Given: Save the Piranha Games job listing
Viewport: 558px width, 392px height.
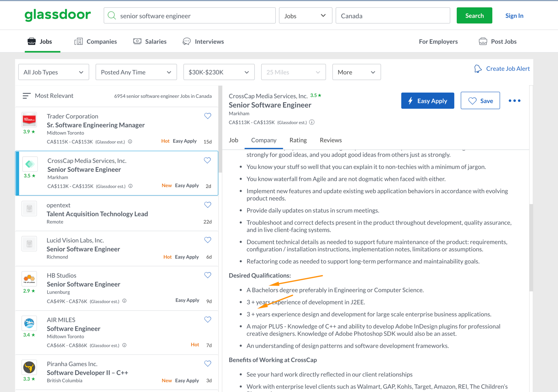Looking at the screenshot, I should click(208, 364).
